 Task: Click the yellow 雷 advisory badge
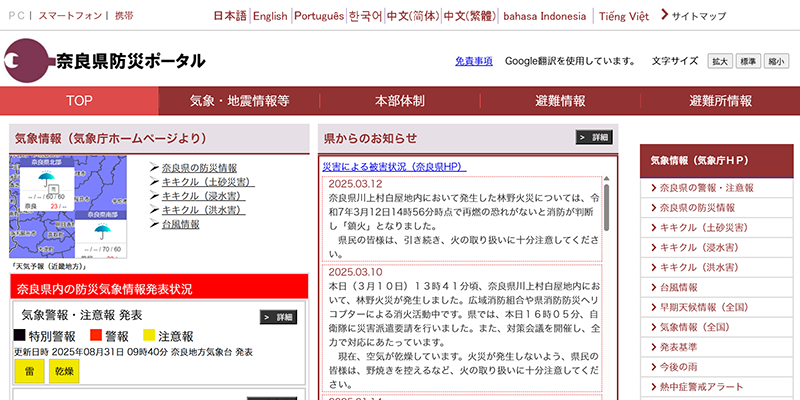28,370
